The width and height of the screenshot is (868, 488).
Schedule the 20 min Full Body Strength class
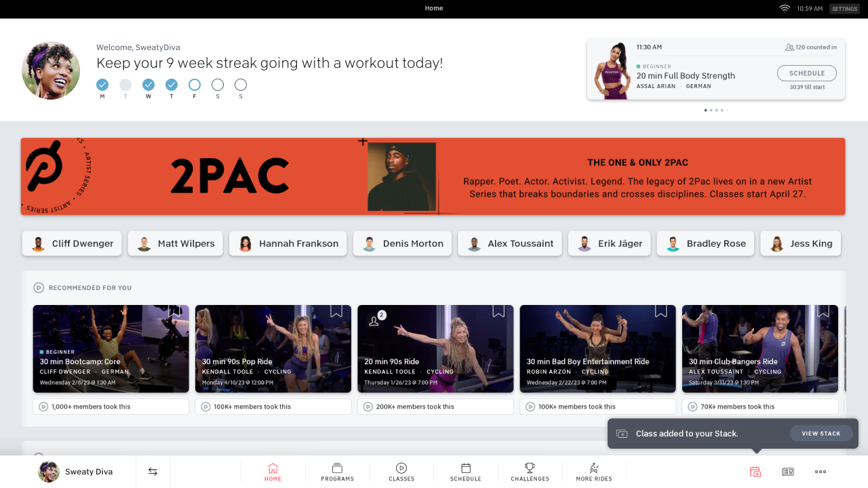pyautogui.click(x=806, y=73)
